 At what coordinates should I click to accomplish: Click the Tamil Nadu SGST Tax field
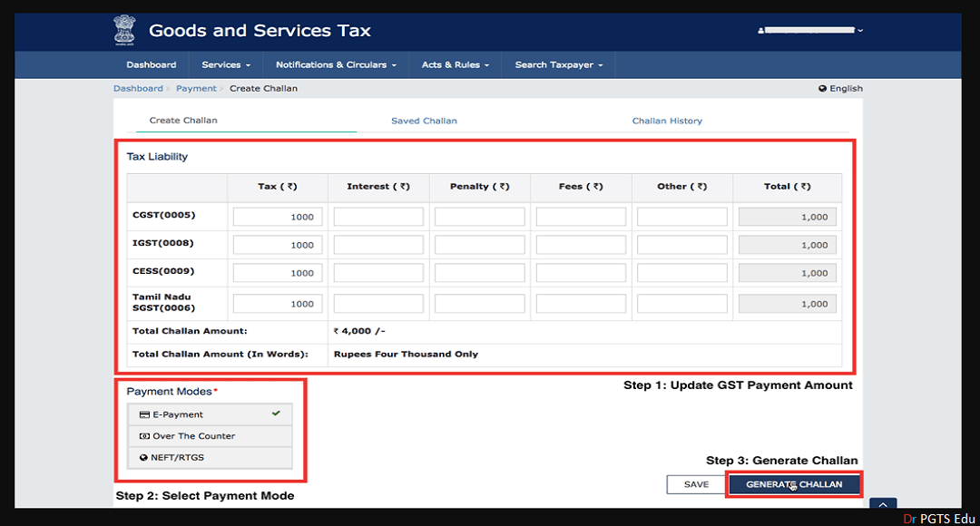coord(278,304)
